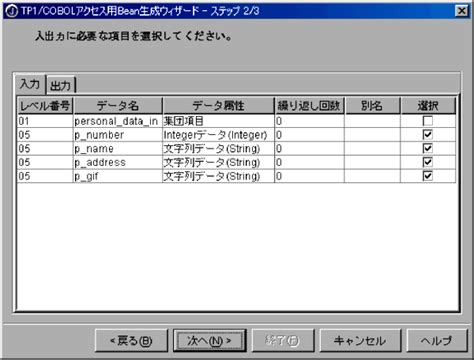Click repeat count 0 of personal_data_in row
This screenshot has width=474, height=360.
pos(309,121)
